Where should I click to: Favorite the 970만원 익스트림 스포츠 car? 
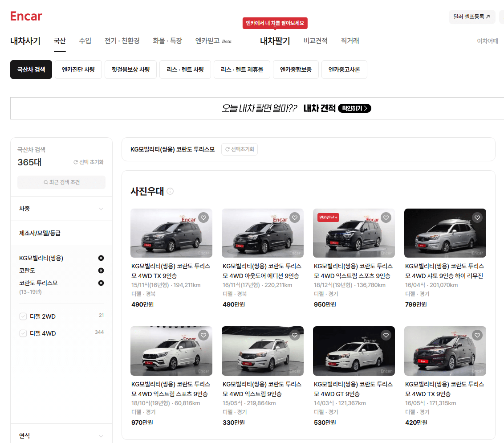[203, 335]
